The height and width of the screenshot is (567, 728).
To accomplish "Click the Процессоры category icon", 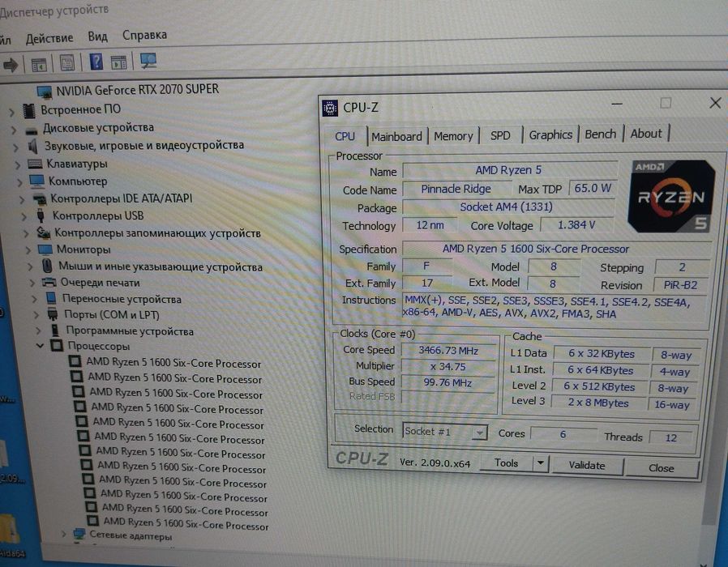I will [x=57, y=346].
